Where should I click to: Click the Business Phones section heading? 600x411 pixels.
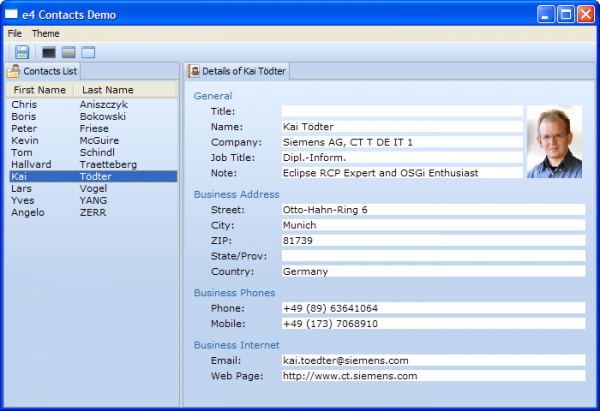pyautogui.click(x=234, y=292)
